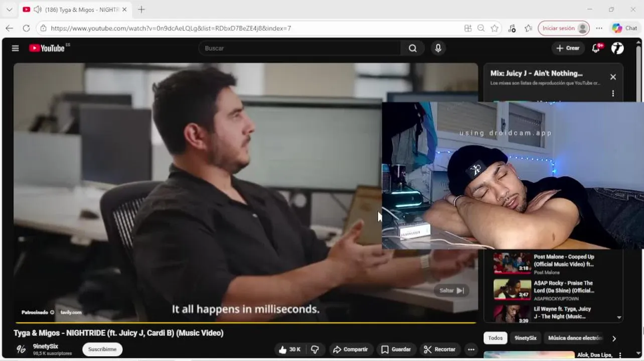644x361 pixels.
Task: Select the Tyga & Migos NIGHTRIDE tab
Action: 75,10
